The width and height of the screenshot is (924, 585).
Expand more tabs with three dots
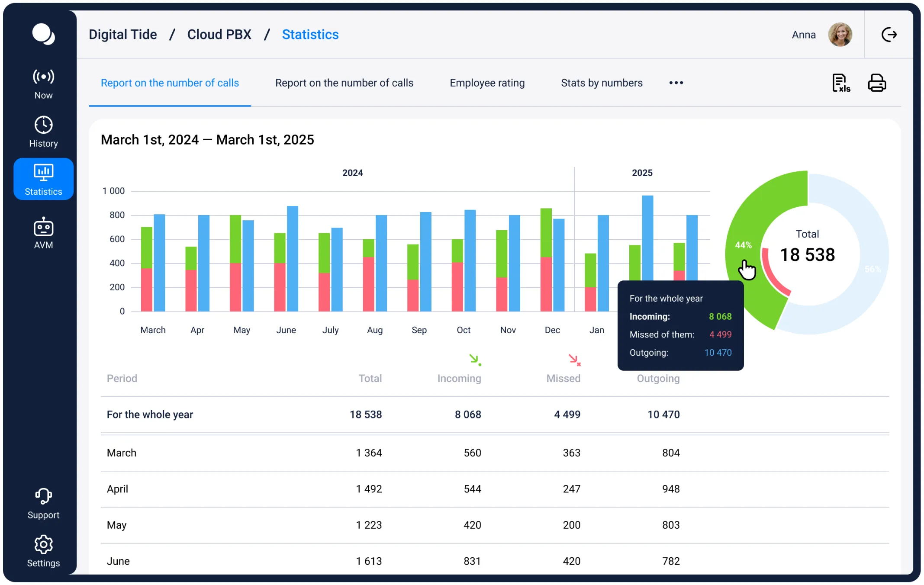point(676,83)
